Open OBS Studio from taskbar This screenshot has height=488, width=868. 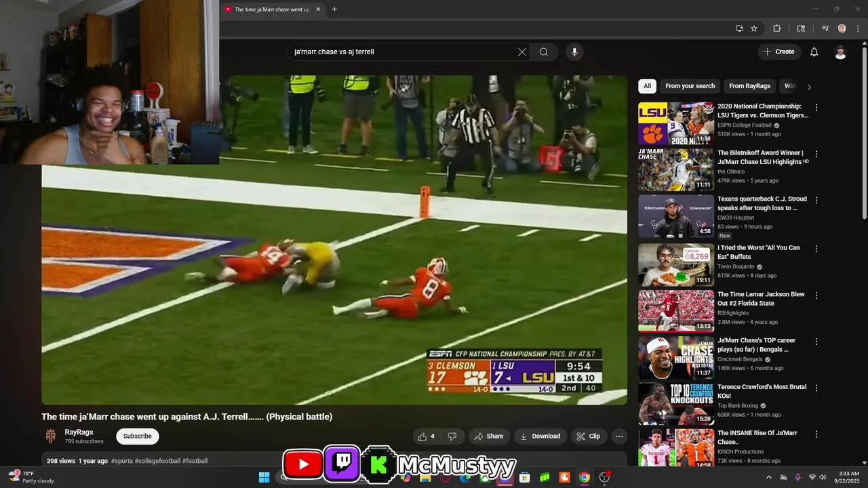click(604, 477)
